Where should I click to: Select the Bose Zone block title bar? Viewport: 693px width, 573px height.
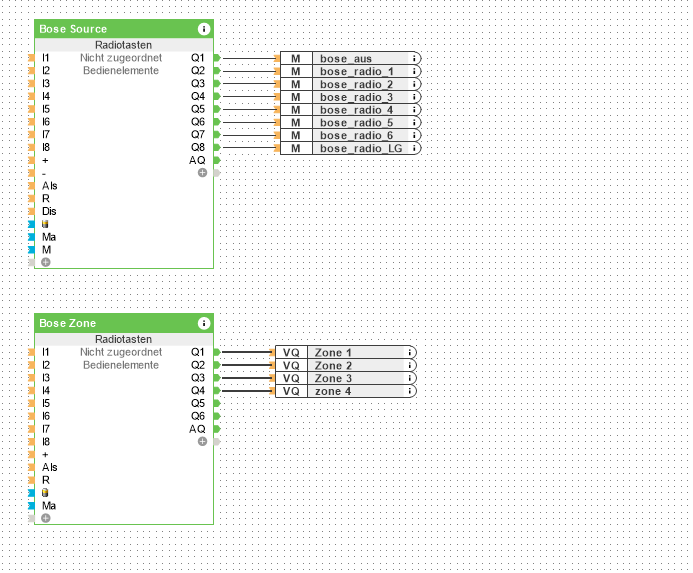coord(124,323)
